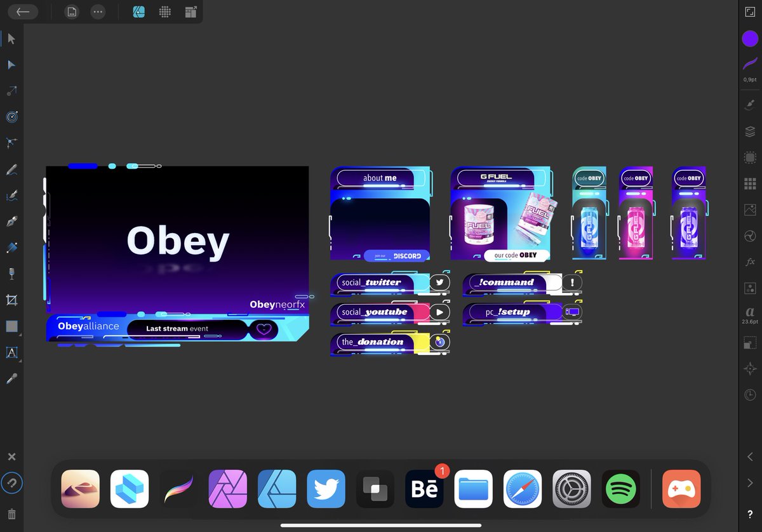Viewport: 762px width, 532px height.
Task: Select the social_twitter banner
Action: click(391, 283)
